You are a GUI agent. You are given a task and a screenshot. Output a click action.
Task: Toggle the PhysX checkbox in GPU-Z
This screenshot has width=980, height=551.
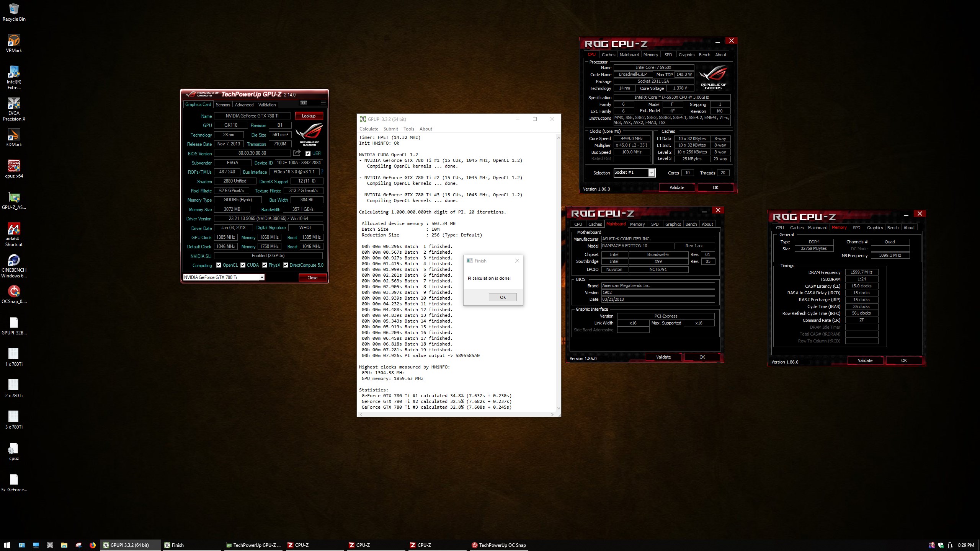coord(265,265)
